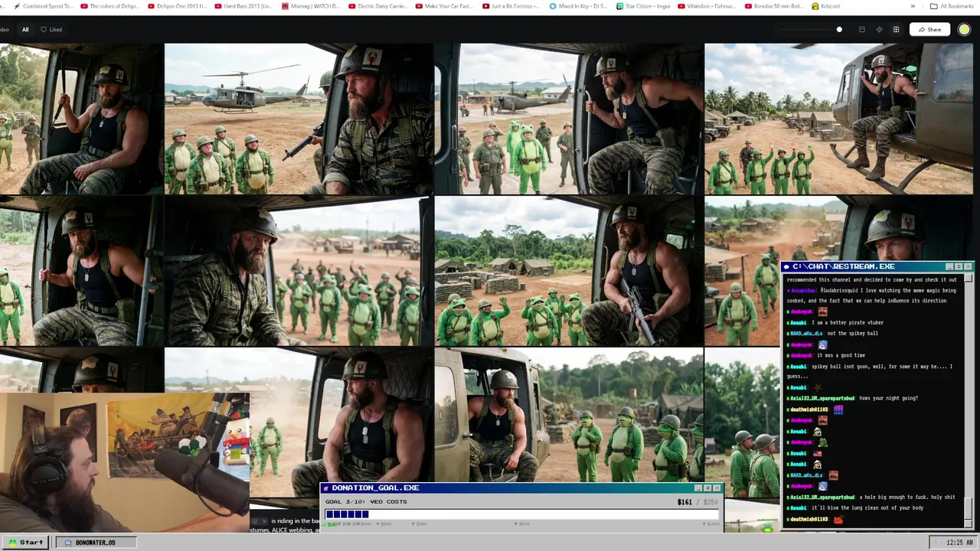This screenshot has width=980, height=551.
Task: Switch to single panel layout icon
Action: click(x=862, y=30)
